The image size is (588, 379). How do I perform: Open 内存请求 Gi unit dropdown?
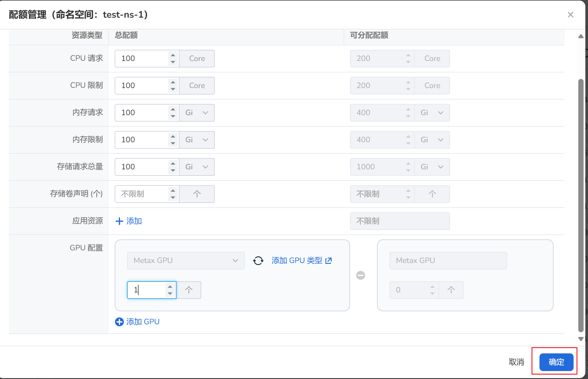[x=197, y=113]
